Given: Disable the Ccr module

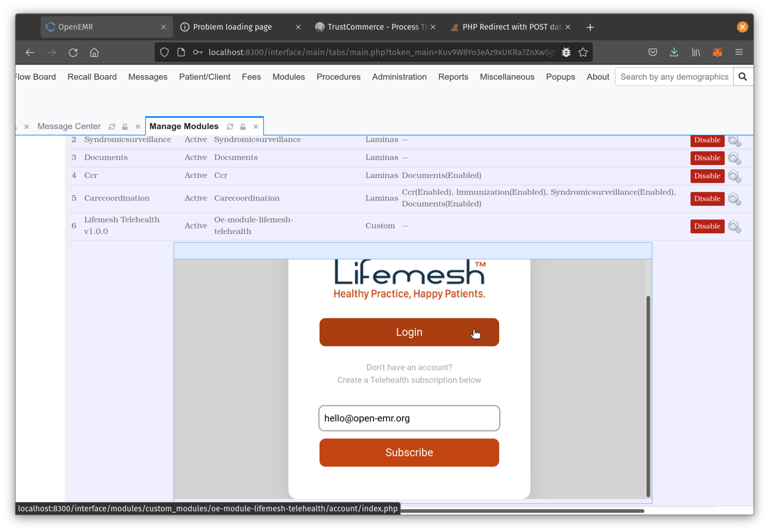Looking at the screenshot, I should click(x=707, y=176).
